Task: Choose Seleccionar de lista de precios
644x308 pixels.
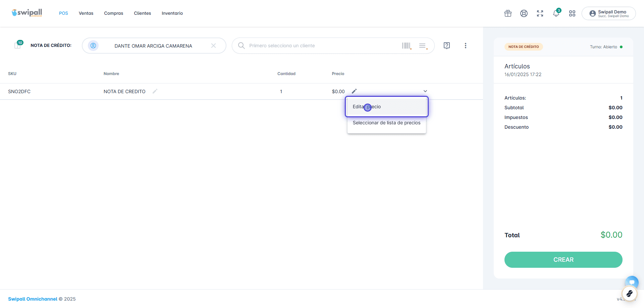Action: click(x=387, y=123)
